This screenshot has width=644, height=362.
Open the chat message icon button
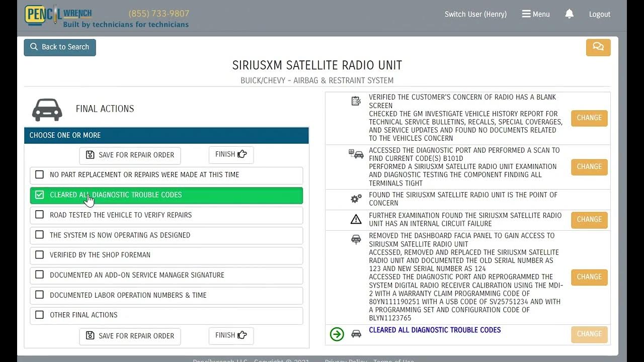click(598, 47)
